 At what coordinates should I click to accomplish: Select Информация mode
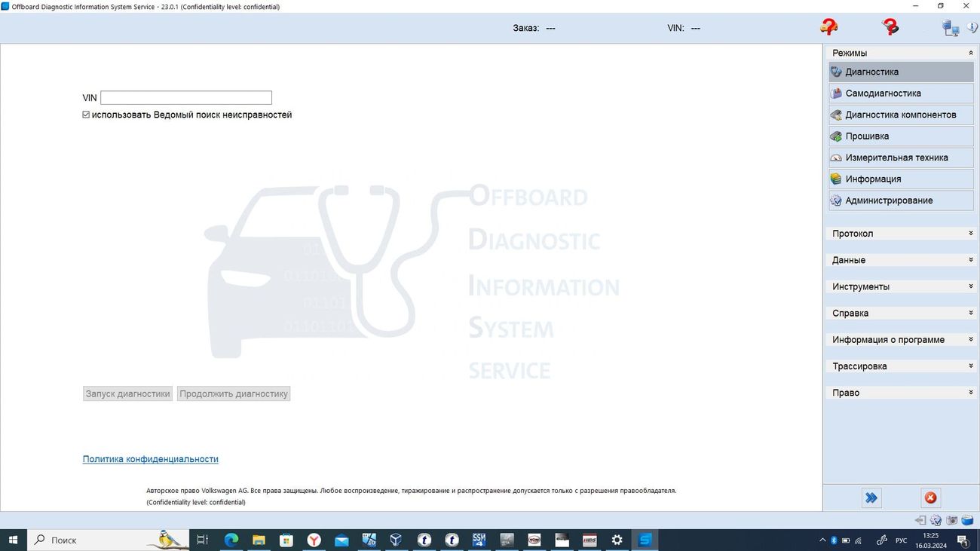coord(901,179)
